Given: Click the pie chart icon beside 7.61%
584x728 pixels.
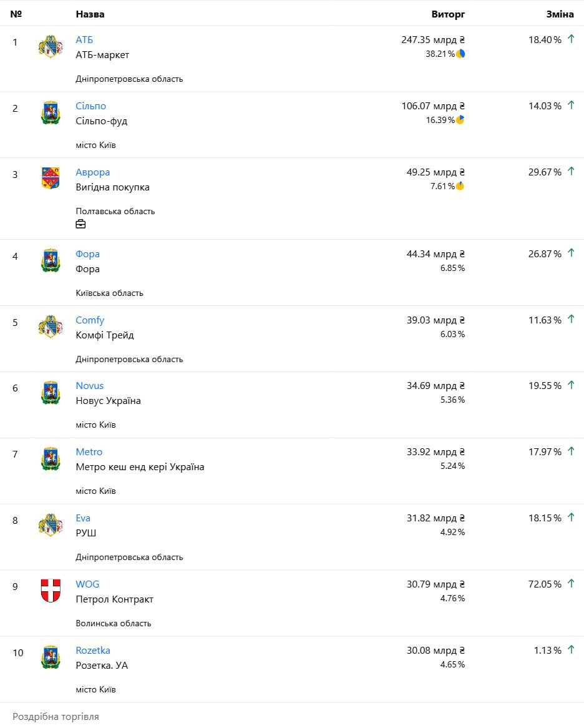Looking at the screenshot, I should tap(460, 186).
